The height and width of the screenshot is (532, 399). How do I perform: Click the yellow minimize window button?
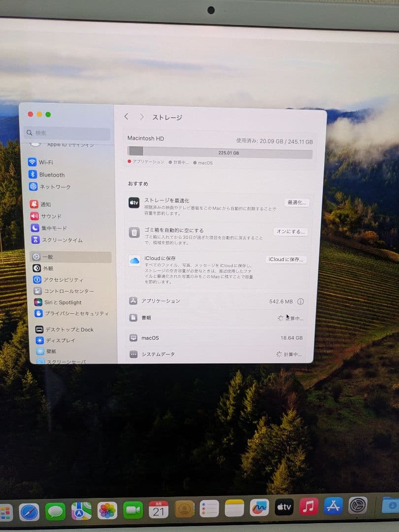[39, 114]
